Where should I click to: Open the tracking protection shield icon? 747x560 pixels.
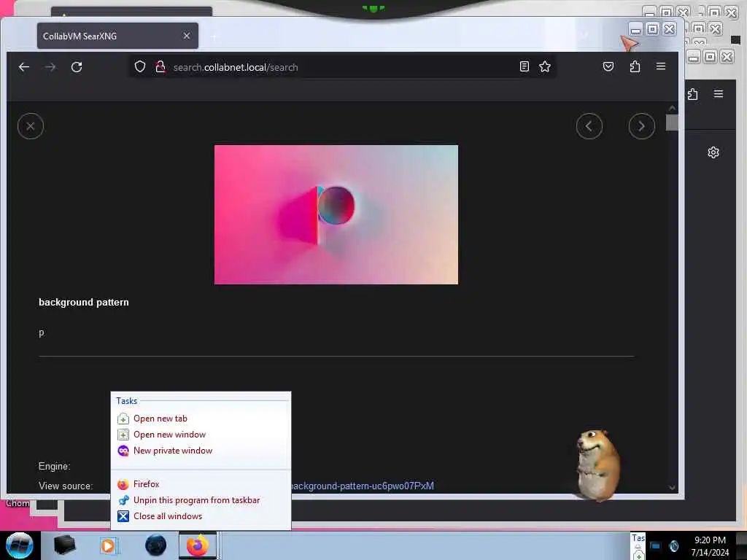139,66
